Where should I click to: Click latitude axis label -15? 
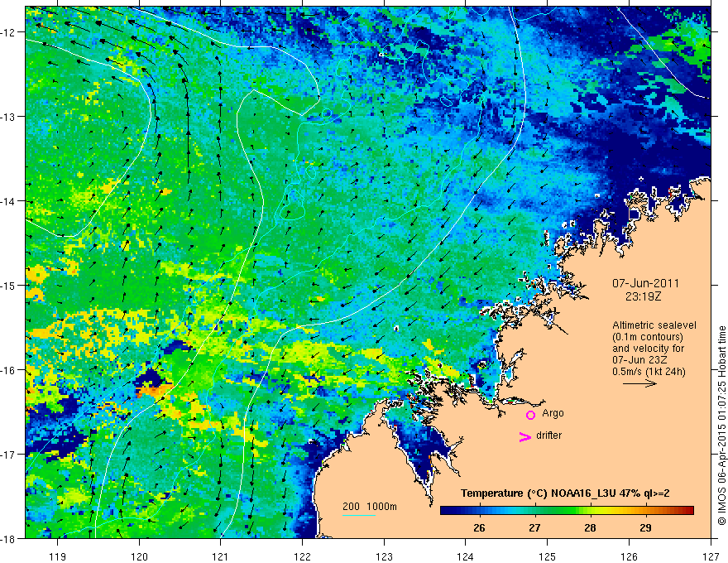click(8, 285)
